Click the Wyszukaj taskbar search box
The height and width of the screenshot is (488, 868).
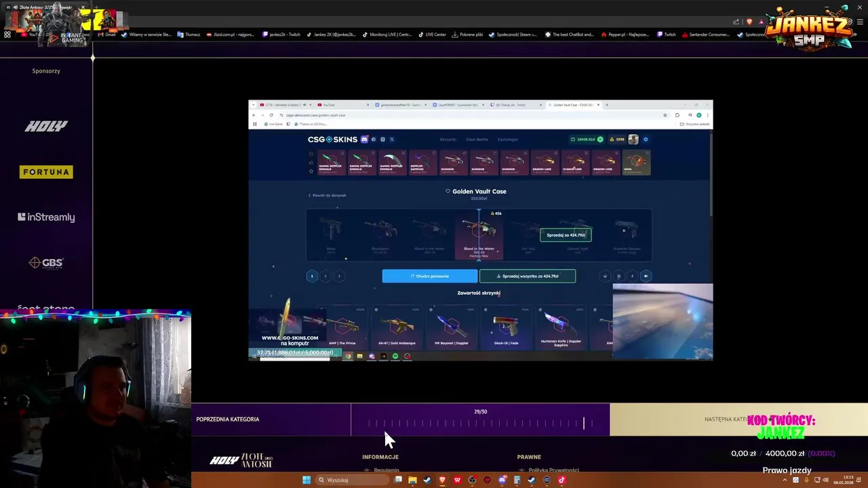click(x=353, y=480)
